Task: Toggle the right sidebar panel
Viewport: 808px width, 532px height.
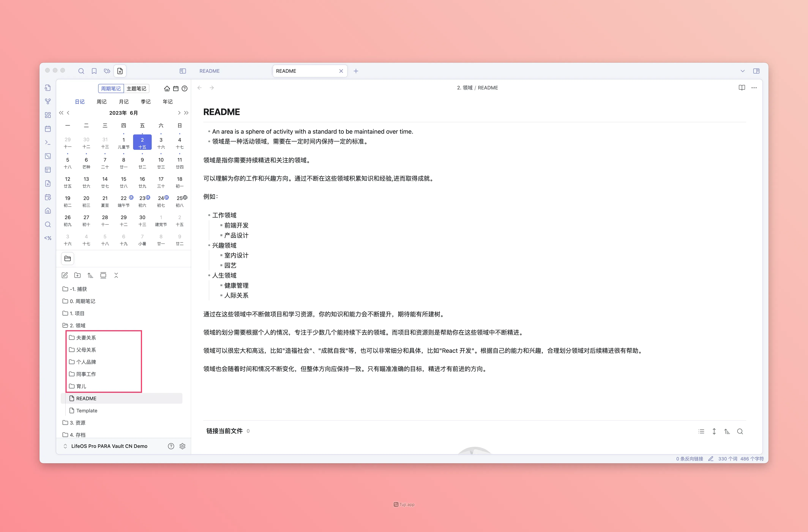Action: (756, 71)
